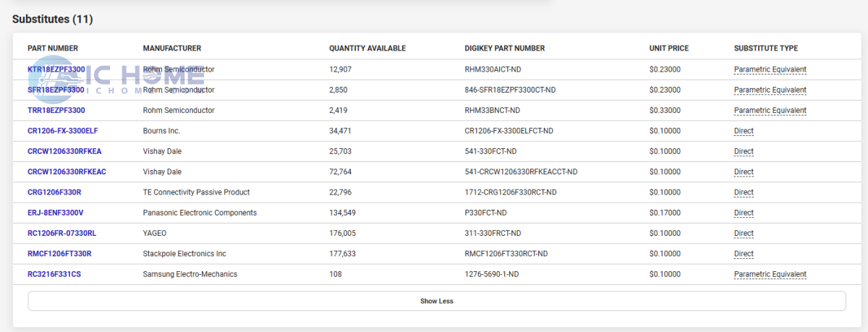Open CRCW1206330RFKEAC part link

[67, 172]
